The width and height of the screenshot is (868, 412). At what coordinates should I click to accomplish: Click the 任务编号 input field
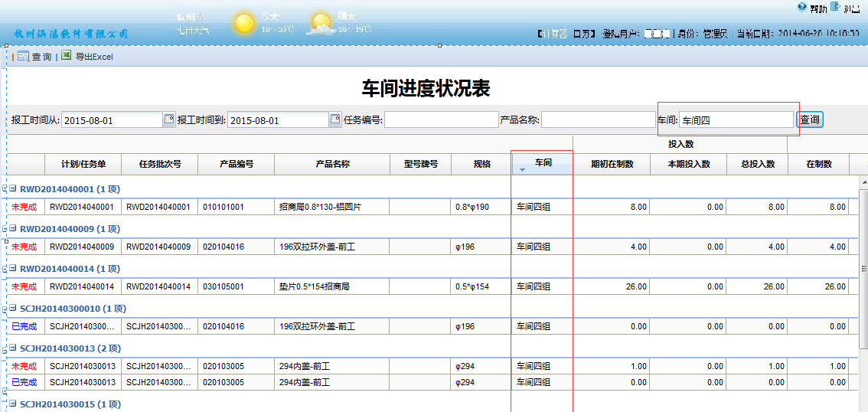(441, 120)
